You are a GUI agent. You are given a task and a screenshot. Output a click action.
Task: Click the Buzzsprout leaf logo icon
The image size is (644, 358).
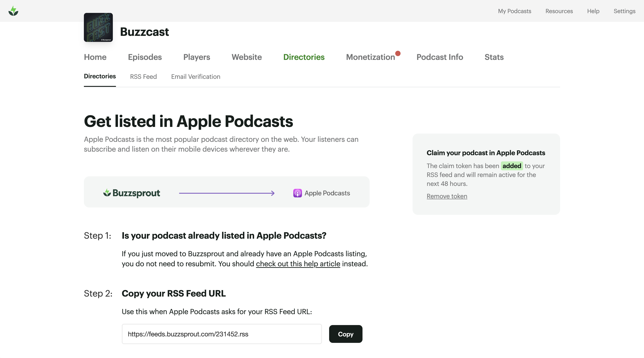click(13, 11)
